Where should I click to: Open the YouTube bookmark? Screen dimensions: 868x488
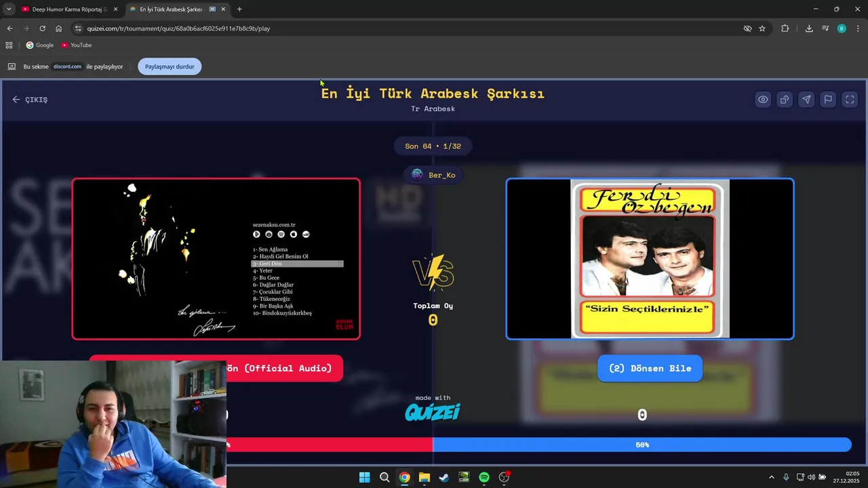(x=76, y=45)
